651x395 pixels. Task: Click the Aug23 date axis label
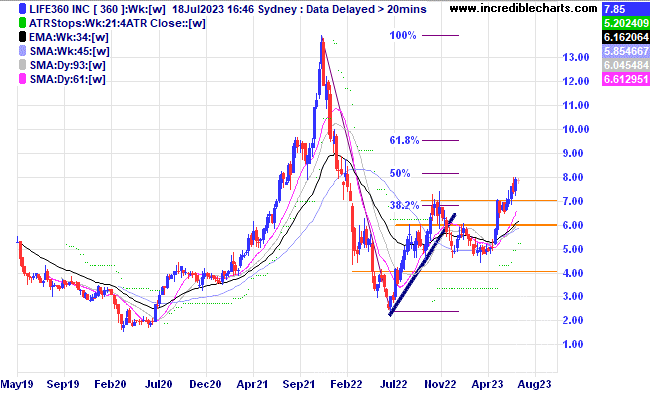pyautogui.click(x=535, y=384)
